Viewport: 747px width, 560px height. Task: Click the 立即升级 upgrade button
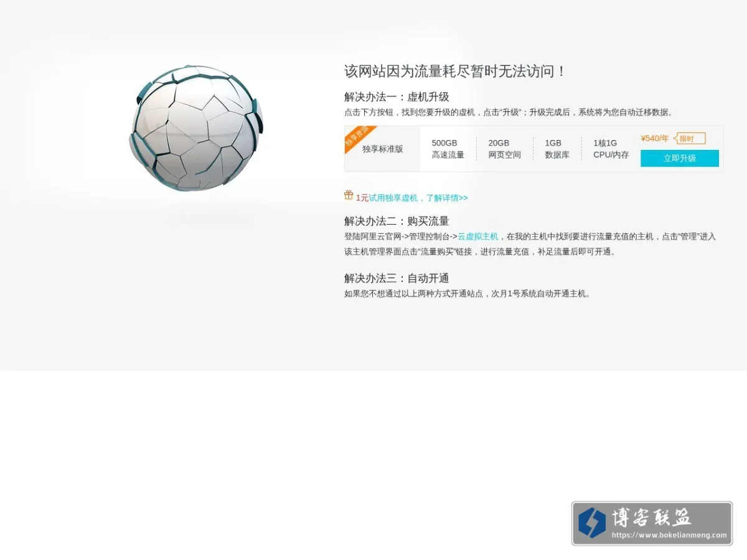coord(679,158)
